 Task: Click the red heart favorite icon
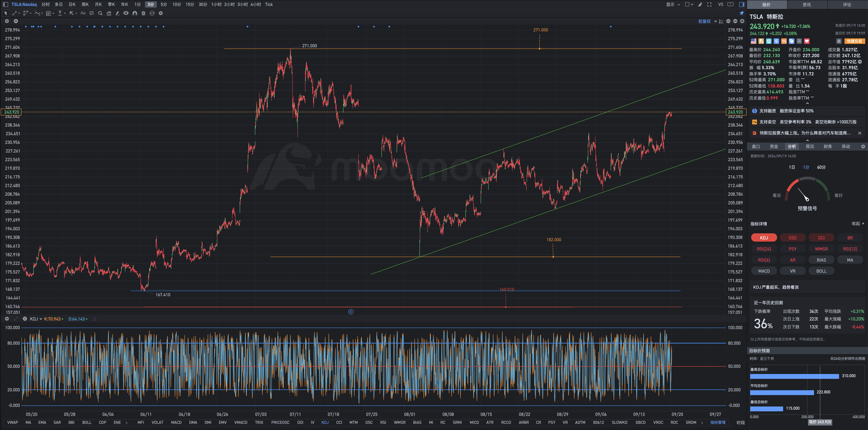click(807, 41)
